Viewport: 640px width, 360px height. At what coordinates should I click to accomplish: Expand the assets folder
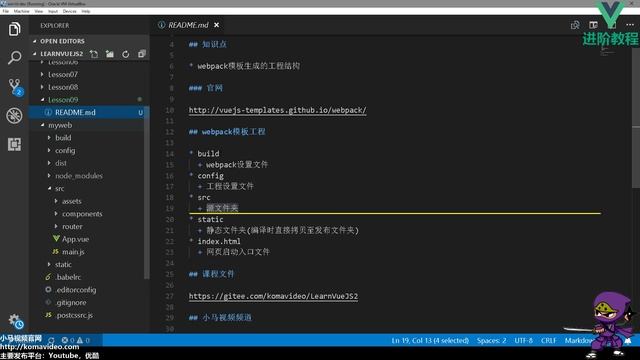click(x=56, y=201)
